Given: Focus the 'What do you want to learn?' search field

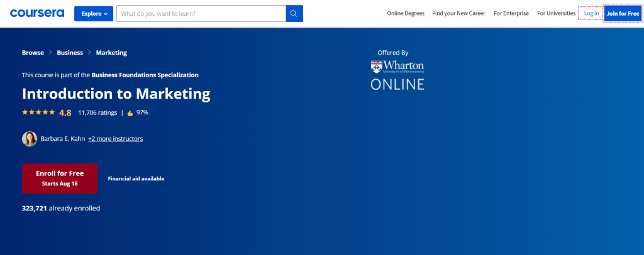Looking at the screenshot, I should [x=201, y=14].
